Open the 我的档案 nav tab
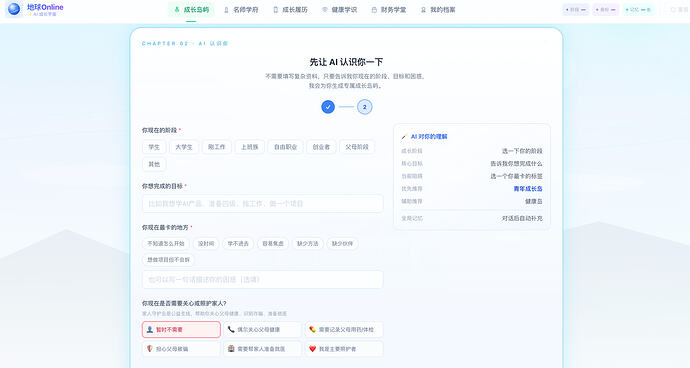The height and width of the screenshot is (368, 690). 438,9
